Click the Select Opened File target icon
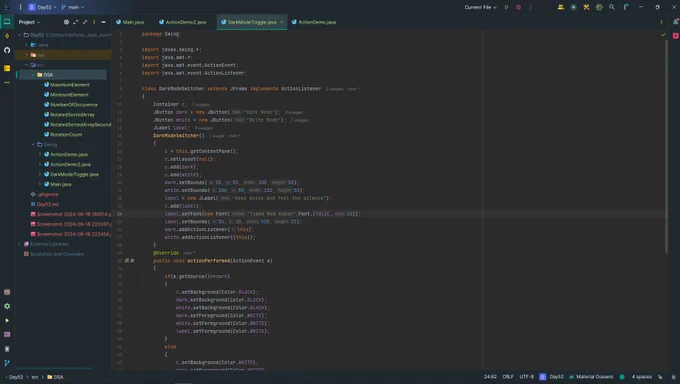Screen dimensions: 680x384 [66, 22]
